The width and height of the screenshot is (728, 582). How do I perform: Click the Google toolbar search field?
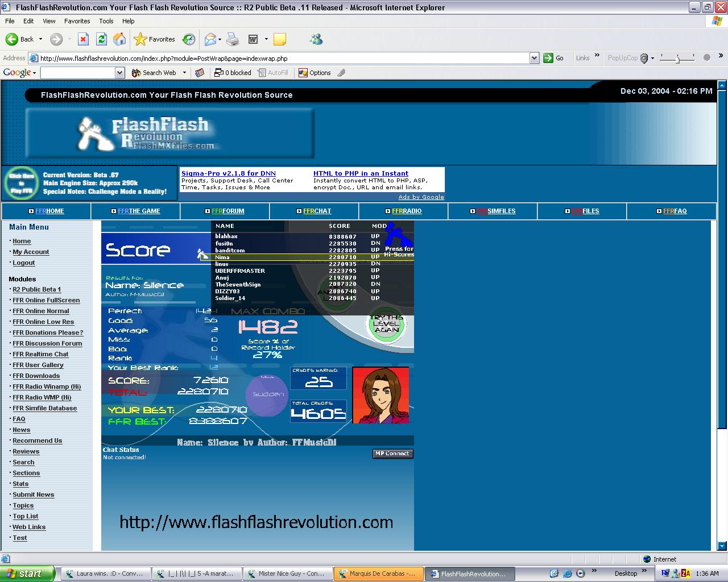pyautogui.click(x=78, y=73)
